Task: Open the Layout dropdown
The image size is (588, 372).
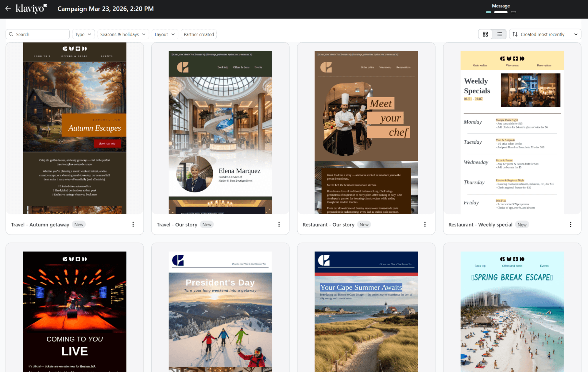Action: coord(164,34)
